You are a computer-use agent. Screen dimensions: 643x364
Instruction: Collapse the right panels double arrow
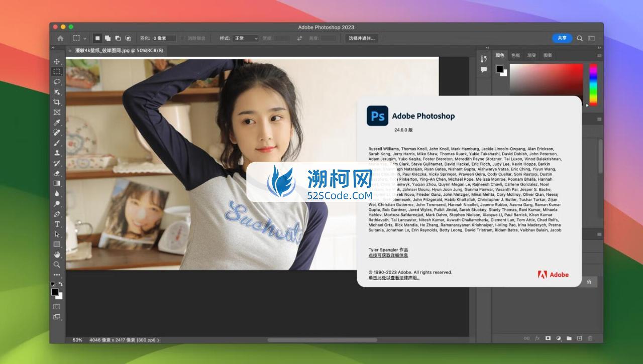click(599, 48)
